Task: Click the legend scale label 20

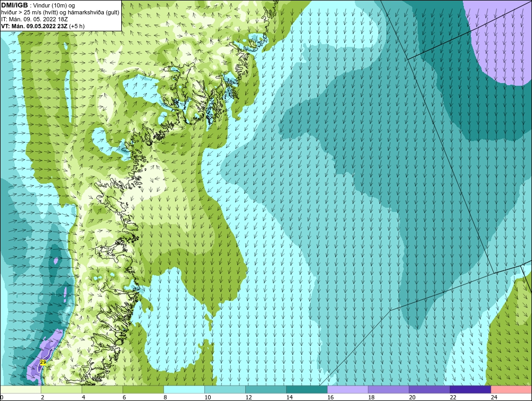Action: point(412,397)
